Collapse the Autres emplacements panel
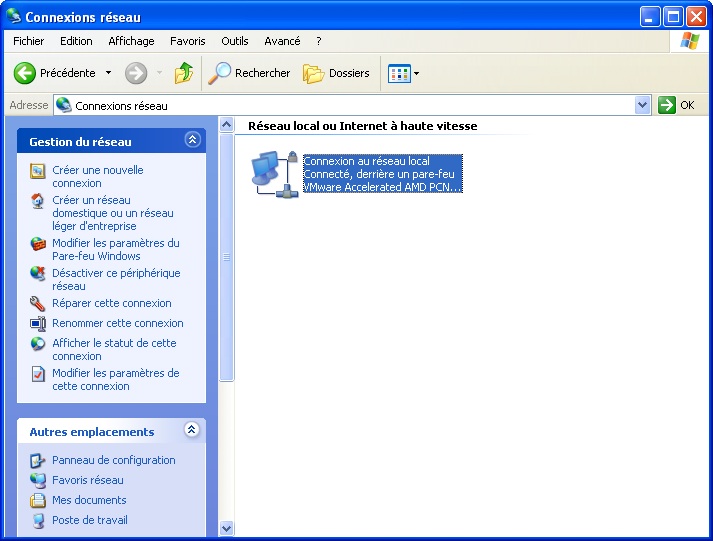Viewport: 713px width, 541px height. (x=192, y=431)
